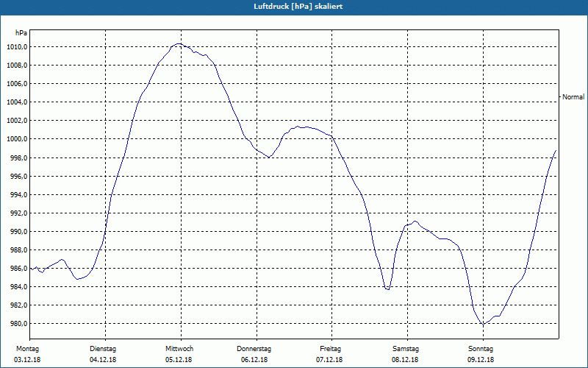Select the 992,0 axis value
This screenshot has width=588, height=368.
coord(18,213)
